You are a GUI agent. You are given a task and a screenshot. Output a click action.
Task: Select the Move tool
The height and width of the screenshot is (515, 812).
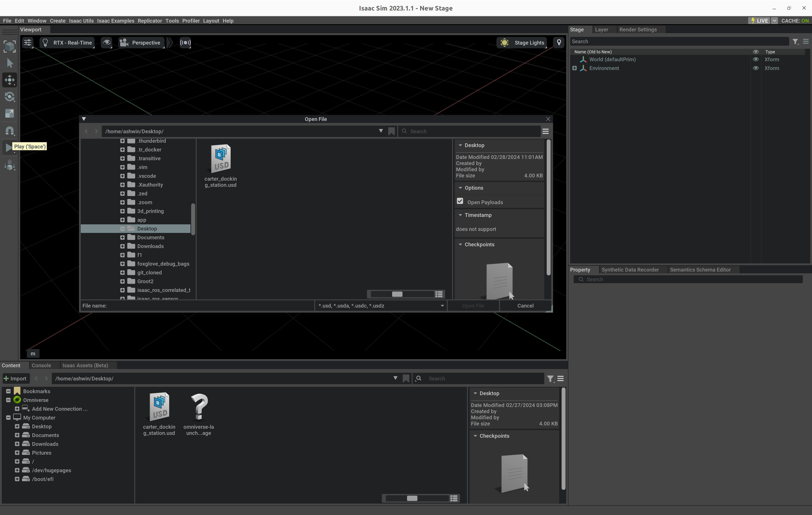click(x=9, y=80)
